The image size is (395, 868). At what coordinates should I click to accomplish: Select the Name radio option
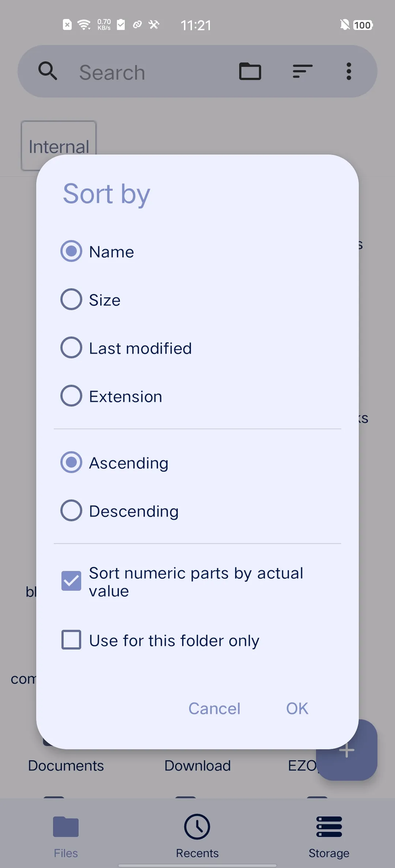pyautogui.click(x=71, y=251)
